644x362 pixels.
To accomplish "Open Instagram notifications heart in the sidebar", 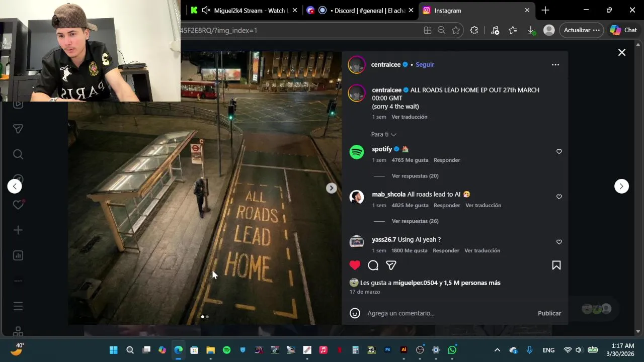I will point(18,205).
